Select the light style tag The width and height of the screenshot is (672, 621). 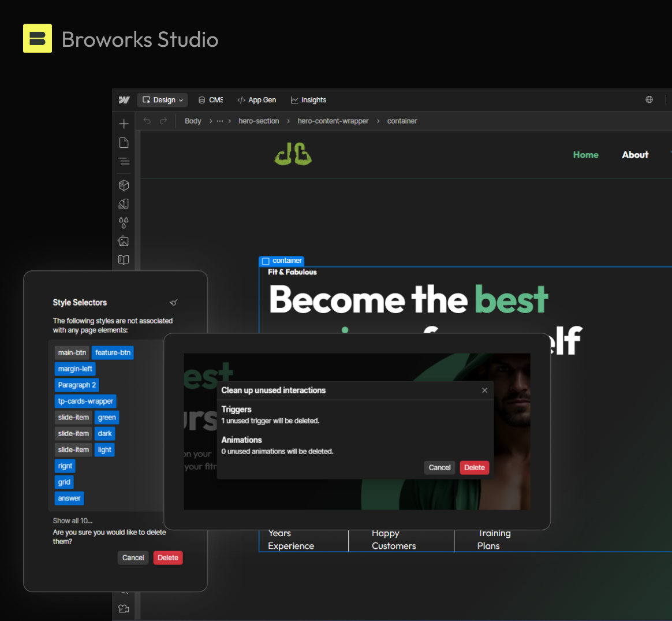(104, 450)
